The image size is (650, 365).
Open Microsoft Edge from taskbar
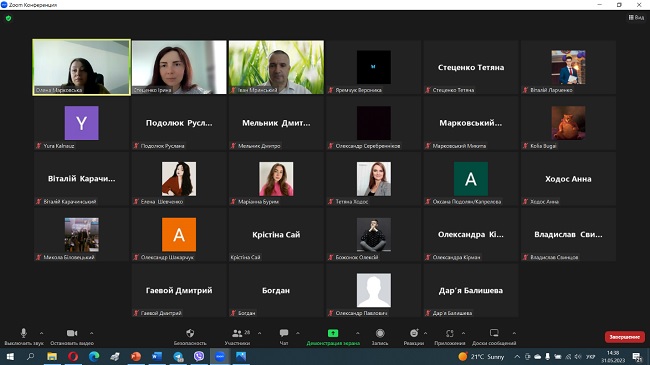click(94, 356)
